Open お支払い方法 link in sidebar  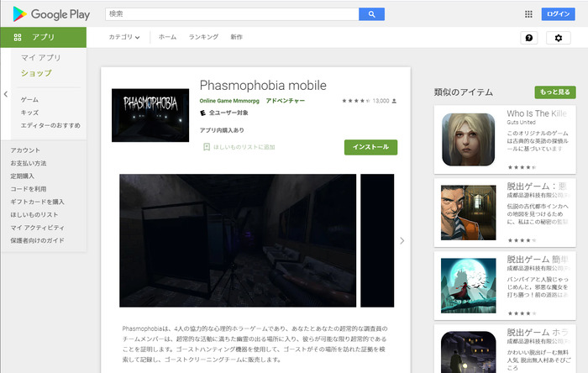tap(29, 164)
